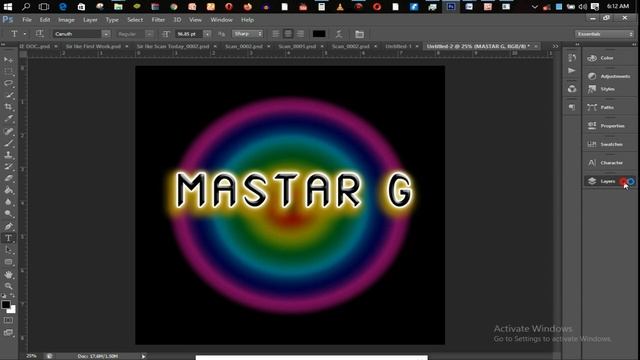Swap foreground and background colors
This screenshot has height=360, width=640.
click(x=13, y=296)
